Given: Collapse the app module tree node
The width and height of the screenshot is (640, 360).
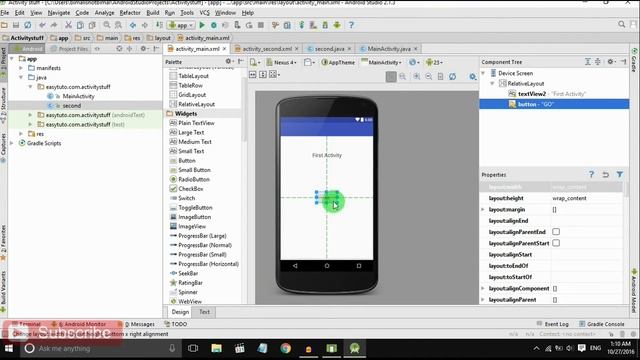Looking at the screenshot, I should coord(12,59).
